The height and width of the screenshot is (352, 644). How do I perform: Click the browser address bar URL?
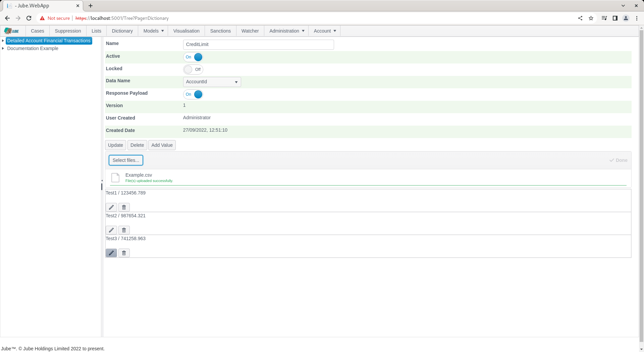click(122, 18)
